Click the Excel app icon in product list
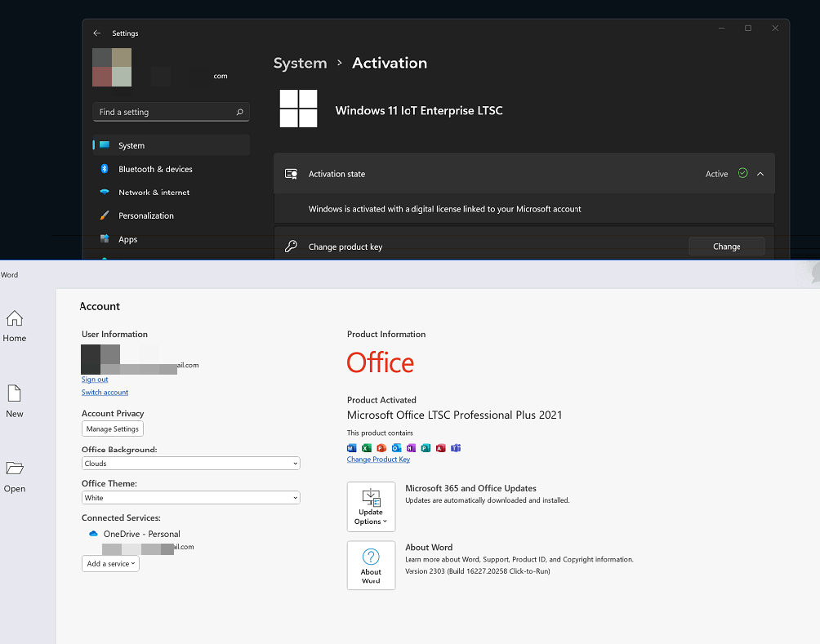Screen dimensions: 820x644 point(367,448)
